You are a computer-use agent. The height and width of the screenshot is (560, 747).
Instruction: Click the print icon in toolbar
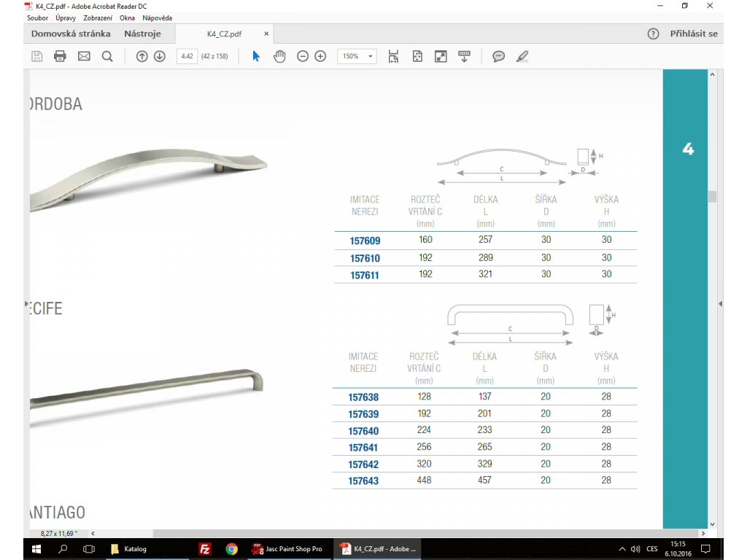click(x=60, y=56)
